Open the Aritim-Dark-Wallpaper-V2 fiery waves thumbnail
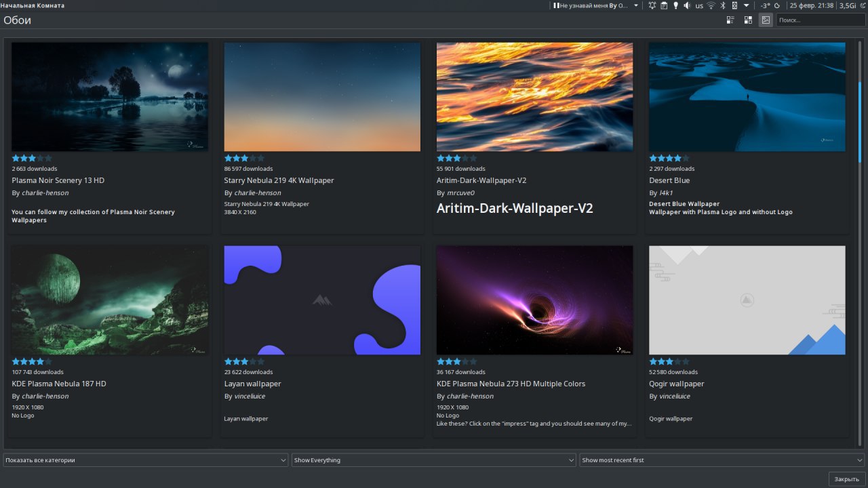This screenshot has width=868, height=488. pos(534,97)
